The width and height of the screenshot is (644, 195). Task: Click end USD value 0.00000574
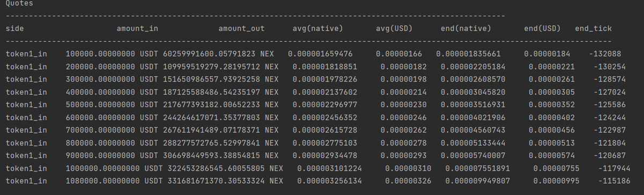tap(552, 155)
